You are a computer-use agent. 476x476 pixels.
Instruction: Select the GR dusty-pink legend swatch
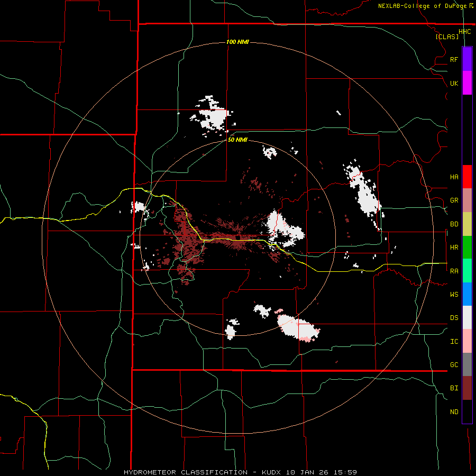point(467,200)
